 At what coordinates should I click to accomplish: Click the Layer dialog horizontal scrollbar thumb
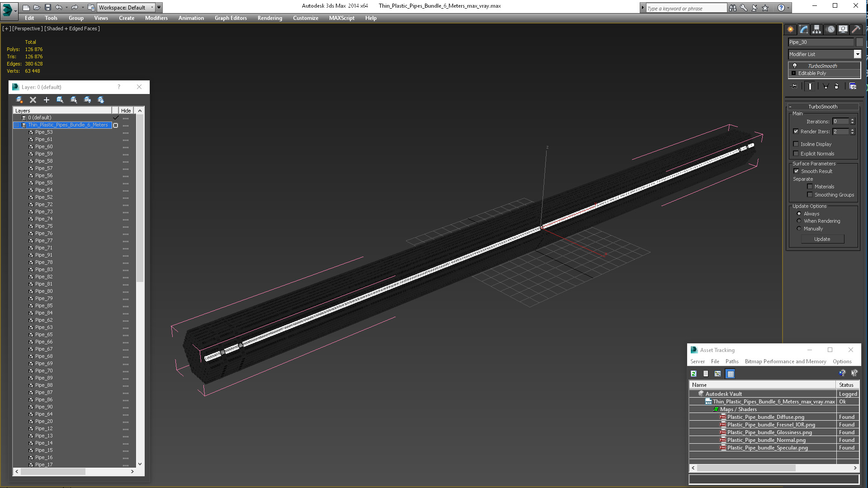click(x=53, y=471)
